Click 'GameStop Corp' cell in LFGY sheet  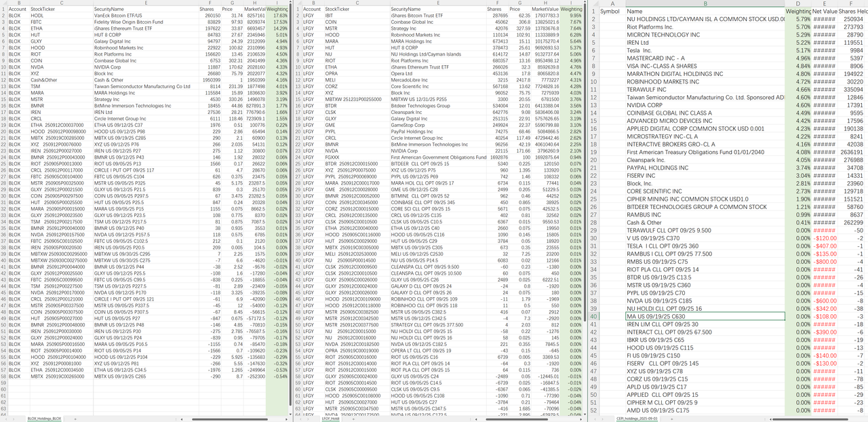438,125
